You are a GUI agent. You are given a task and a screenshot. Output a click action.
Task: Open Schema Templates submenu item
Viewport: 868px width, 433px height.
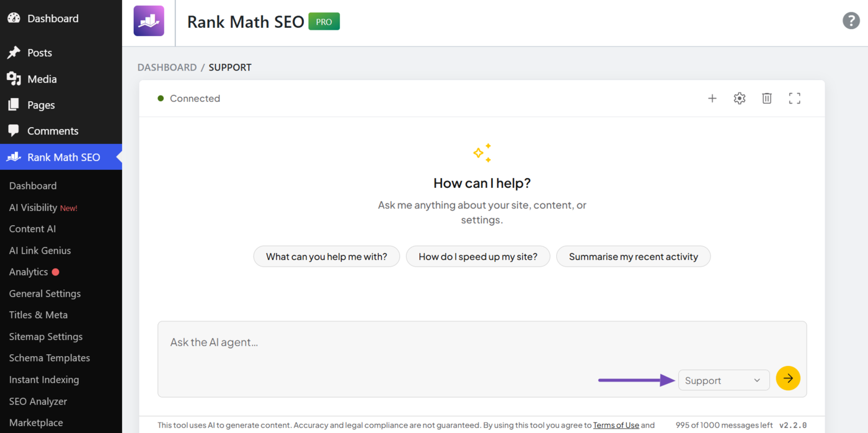click(49, 358)
